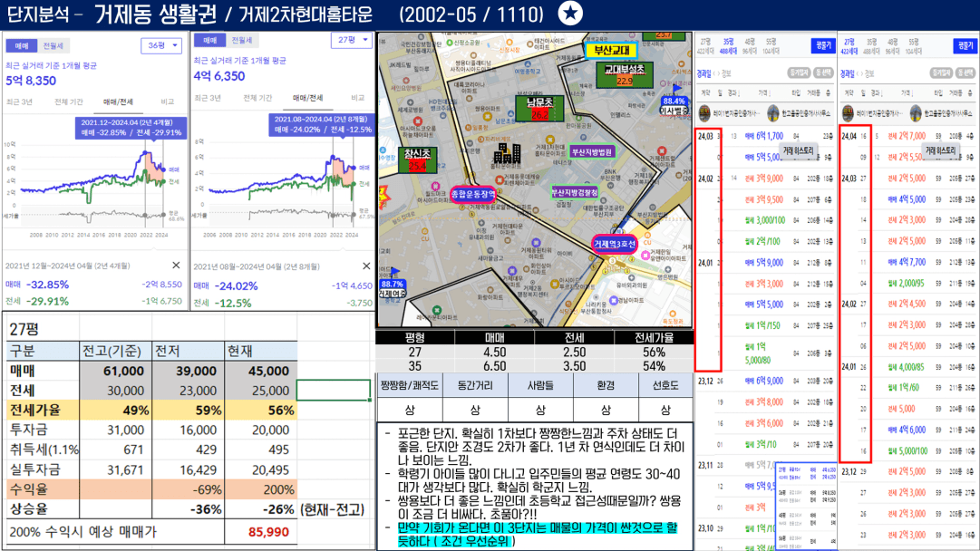
Task: Click peak marker dot on 27평 price chart
Action: pos(333,159)
